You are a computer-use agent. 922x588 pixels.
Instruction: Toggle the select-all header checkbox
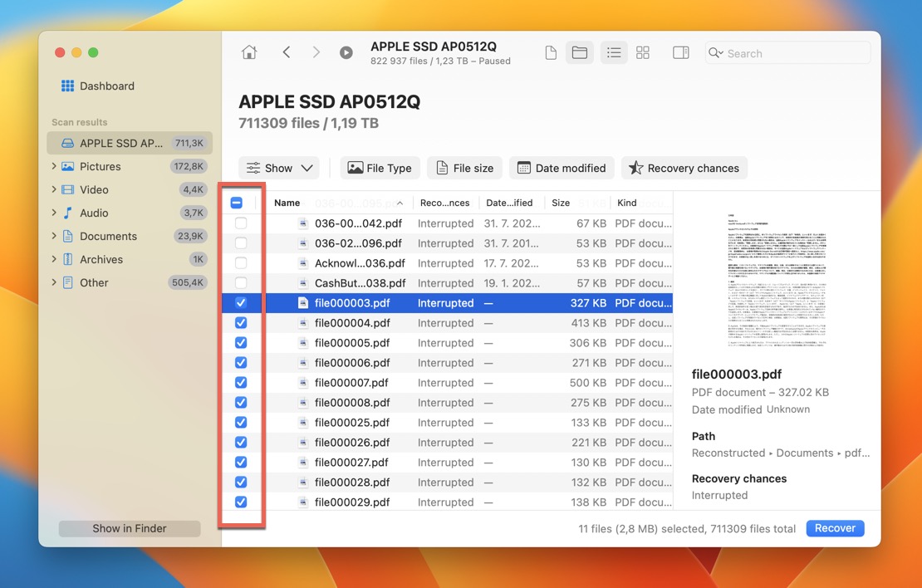coord(237,203)
